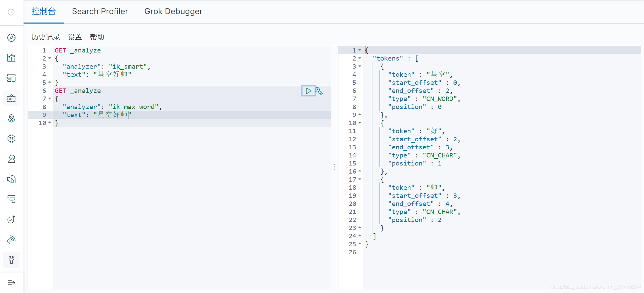644x293 pixels.
Task: Click token "好" in response line 11
Action: [434, 131]
